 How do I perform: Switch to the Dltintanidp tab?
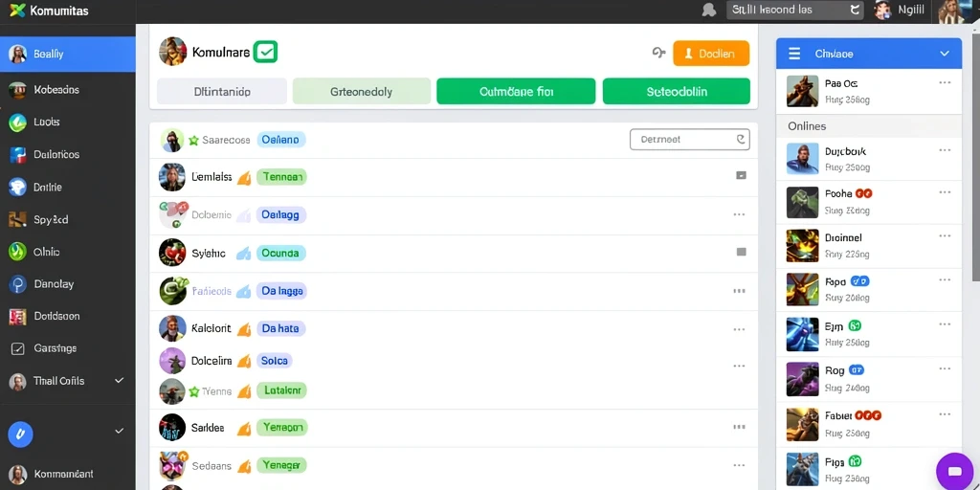(222, 91)
